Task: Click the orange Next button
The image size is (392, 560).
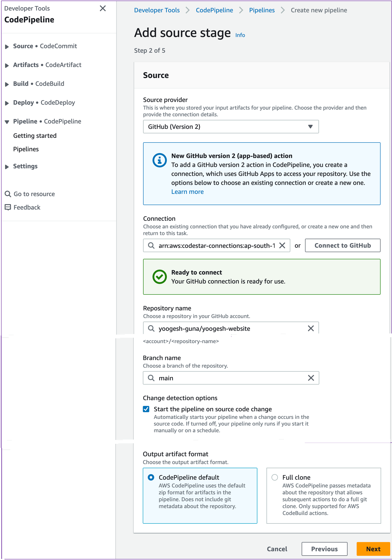Action: pyautogui.click(x=373, y=549)
